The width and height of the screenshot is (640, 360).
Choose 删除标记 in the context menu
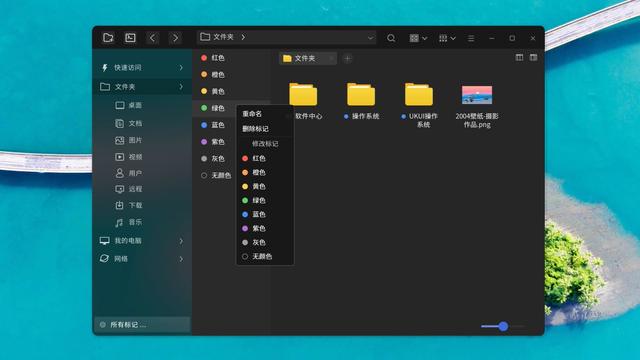(265, 129)
